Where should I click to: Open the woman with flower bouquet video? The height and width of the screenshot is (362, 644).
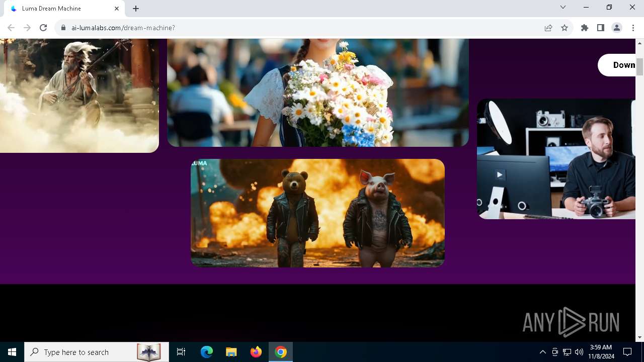click(318, 93)
